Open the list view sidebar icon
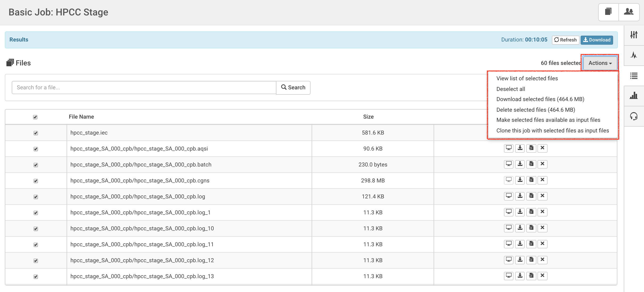This screenshot has width=644, height=292. click(634, 76)
